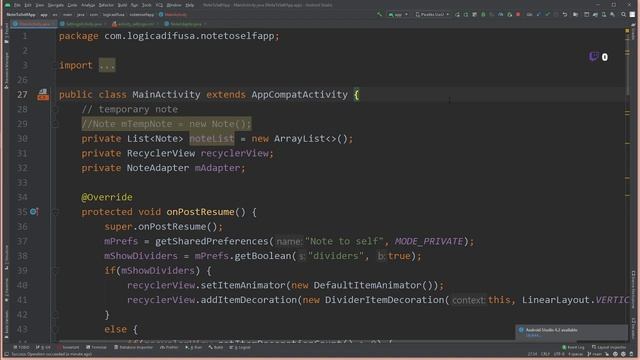Collapse comment fold marker at line 28
The width and height of the screenshot is (640, 360).
[55, 109]
